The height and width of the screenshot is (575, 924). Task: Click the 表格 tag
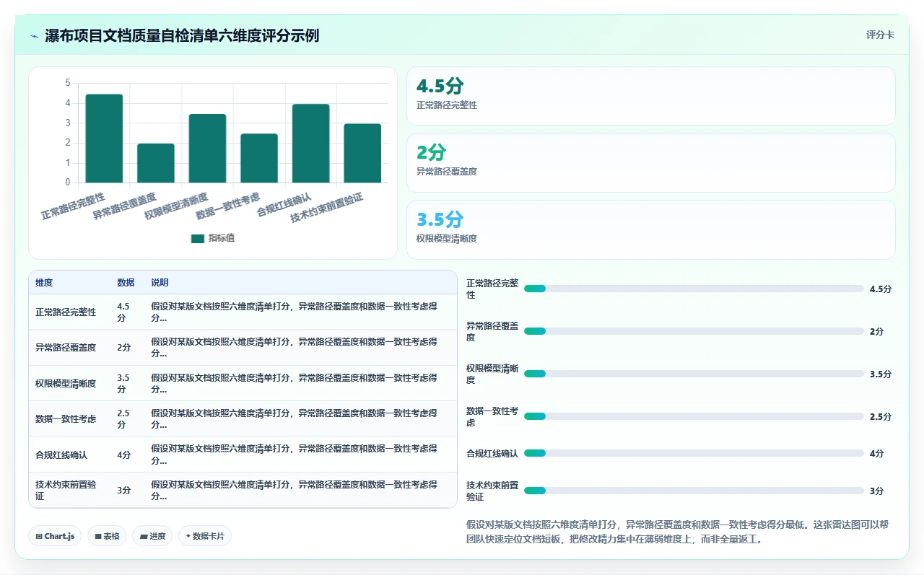pos(107,536)
